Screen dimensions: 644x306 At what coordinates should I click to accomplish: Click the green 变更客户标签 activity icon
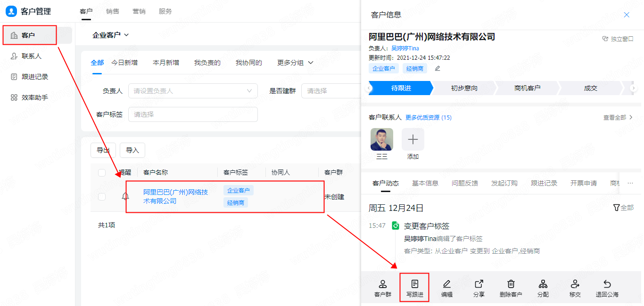click(396, 225)
